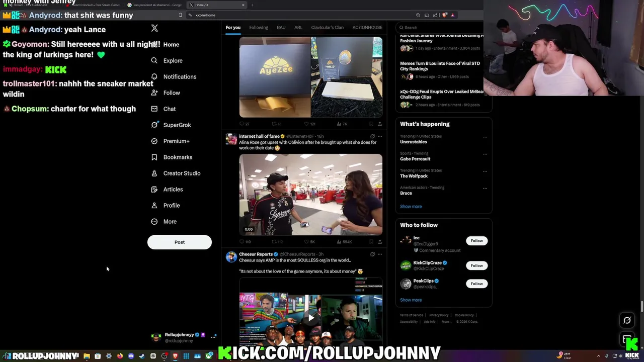644x362 pixels.
Task: Open SuperGrok in sidebar
Action: [x=171, y=125]
